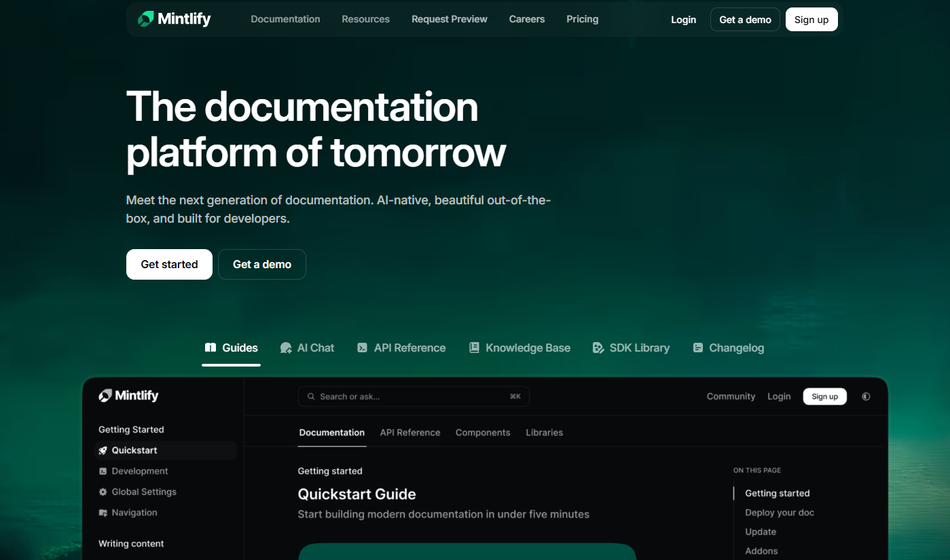
Task: Open Components tab in docs preview
Action: [483, 432]
